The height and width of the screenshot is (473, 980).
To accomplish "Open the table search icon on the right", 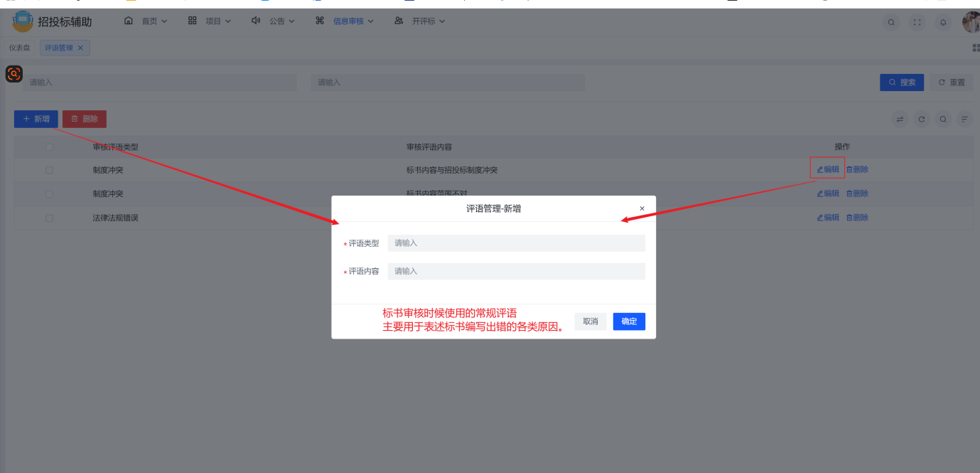I will [943, 119].
